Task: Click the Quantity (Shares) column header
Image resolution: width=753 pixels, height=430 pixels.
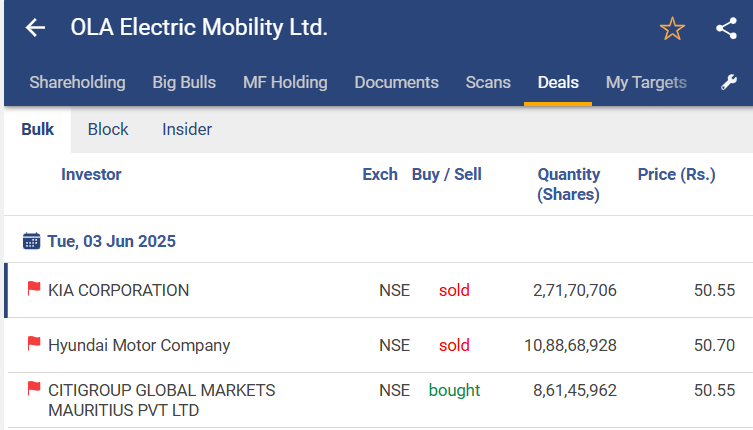Action: pos(568,184)
